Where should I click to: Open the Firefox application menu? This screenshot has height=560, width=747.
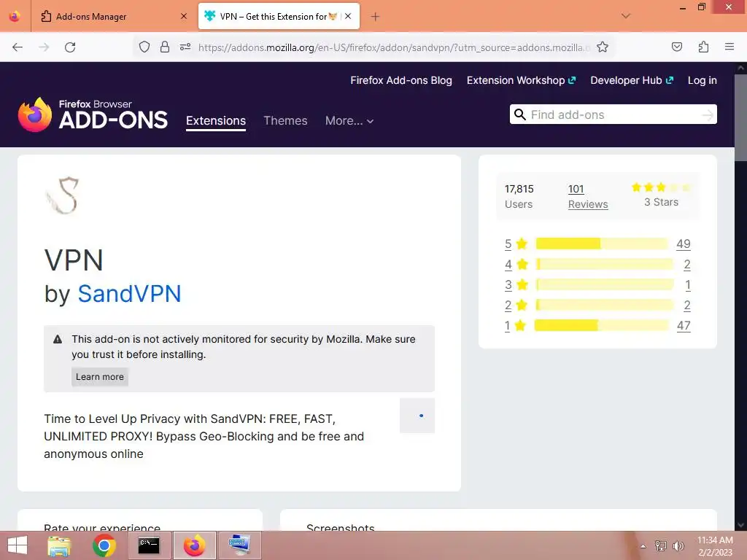click(x=729, y=47)
